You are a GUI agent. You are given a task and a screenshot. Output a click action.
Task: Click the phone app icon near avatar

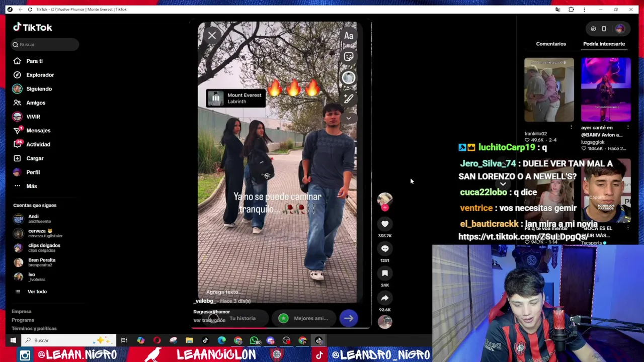point(604,29)
